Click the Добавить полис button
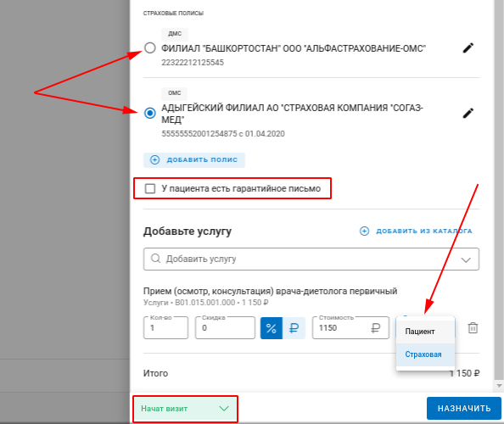The image size is (504, 424). [194, 160]
